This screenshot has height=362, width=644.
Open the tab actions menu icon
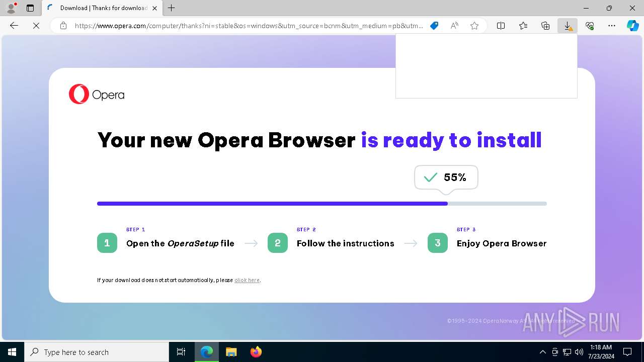tap(30, 8)
